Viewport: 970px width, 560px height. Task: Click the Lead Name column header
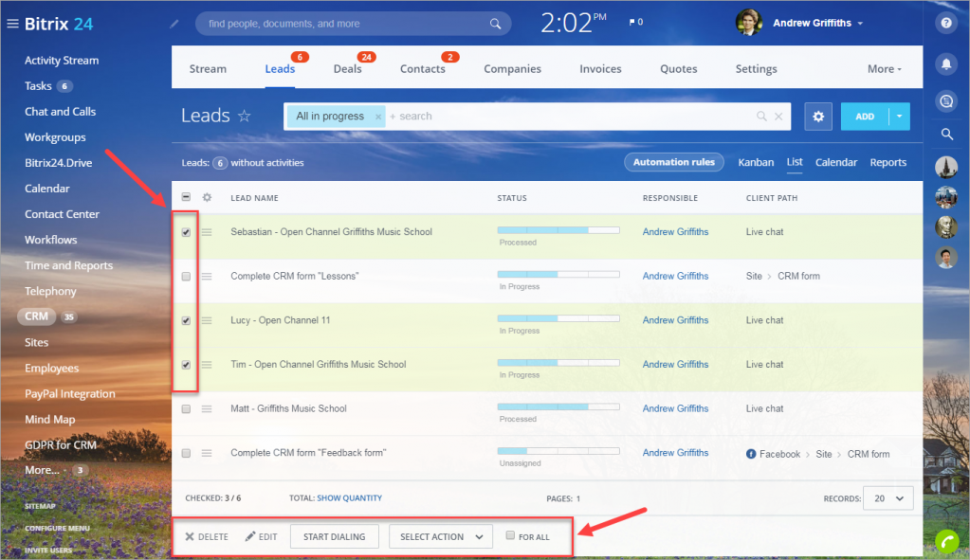tap(254, 198)
